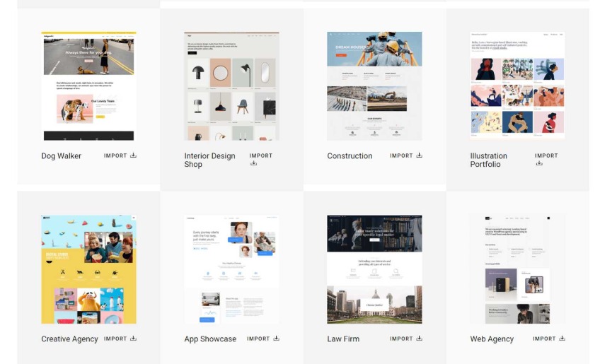
Task: Click the download icon for Creative Agency template
Action: [x=133, y=339]
